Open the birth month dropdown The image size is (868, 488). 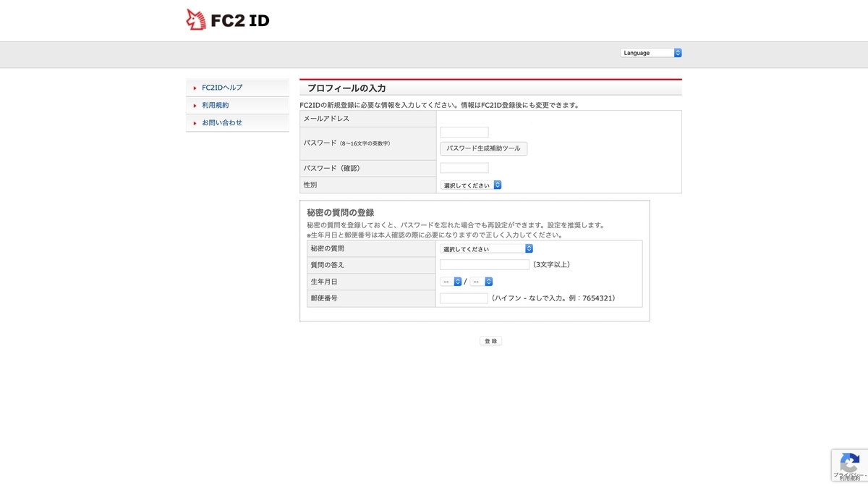[451, 282]
